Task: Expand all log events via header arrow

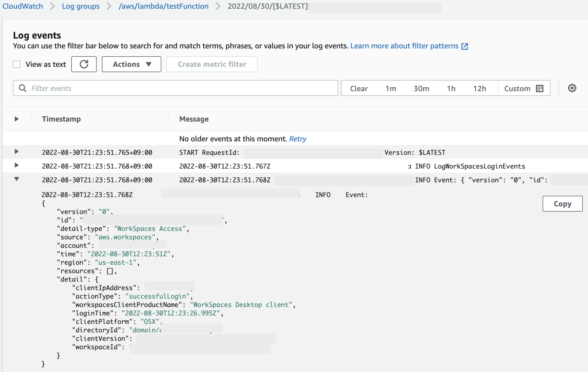Action: (16, 119)
